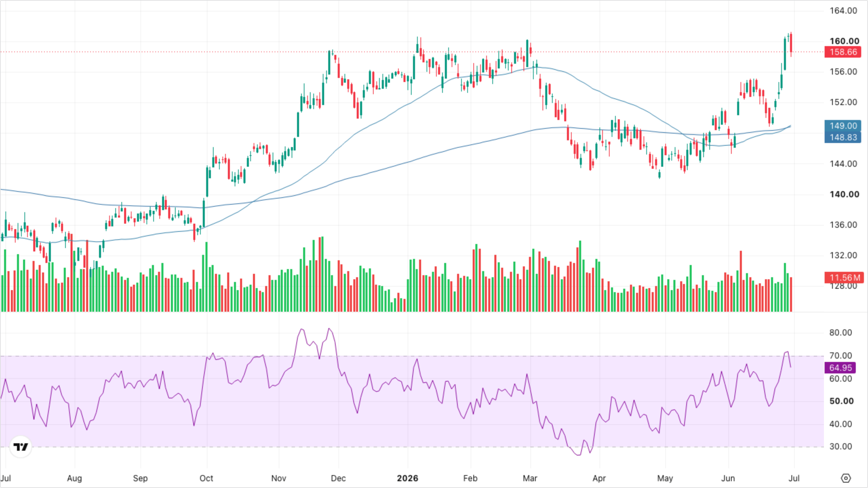Click the Aug label on time axis

point(74,478)
